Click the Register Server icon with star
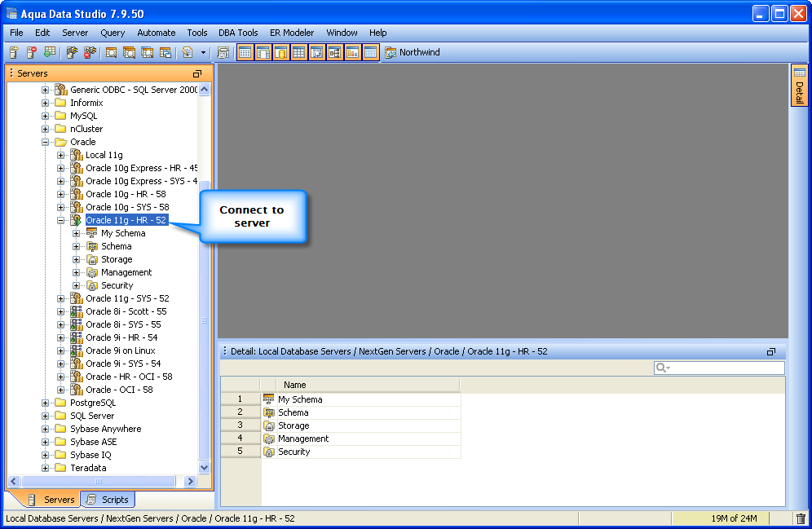This screenshot has width=812, height=529. 14,52
